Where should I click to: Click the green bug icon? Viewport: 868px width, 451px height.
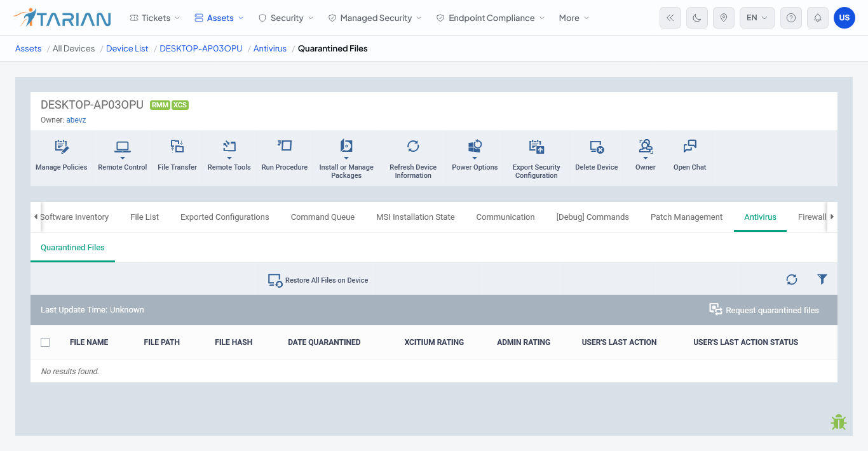(x=839, y=422)
